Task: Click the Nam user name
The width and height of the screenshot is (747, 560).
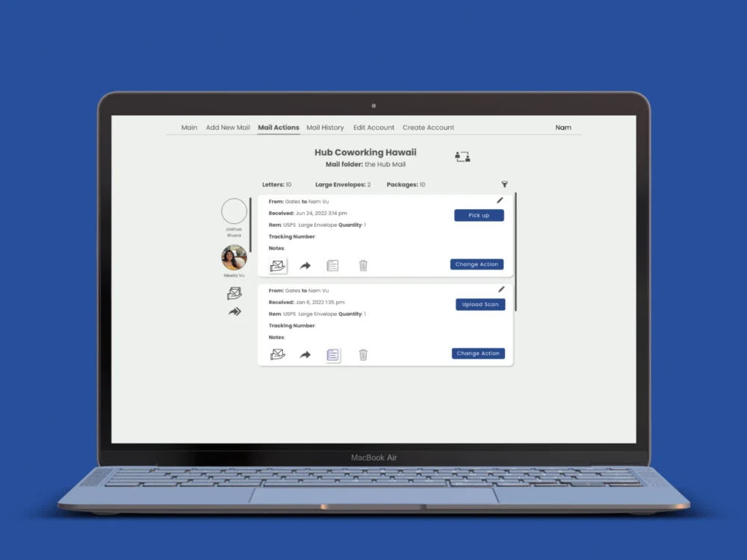Action: [x=563, y=128]
